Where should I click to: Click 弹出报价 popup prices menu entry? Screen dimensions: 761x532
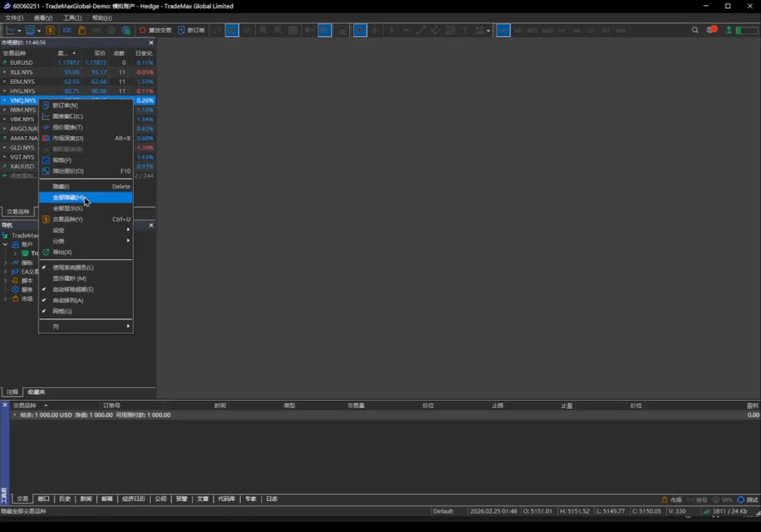68,171
